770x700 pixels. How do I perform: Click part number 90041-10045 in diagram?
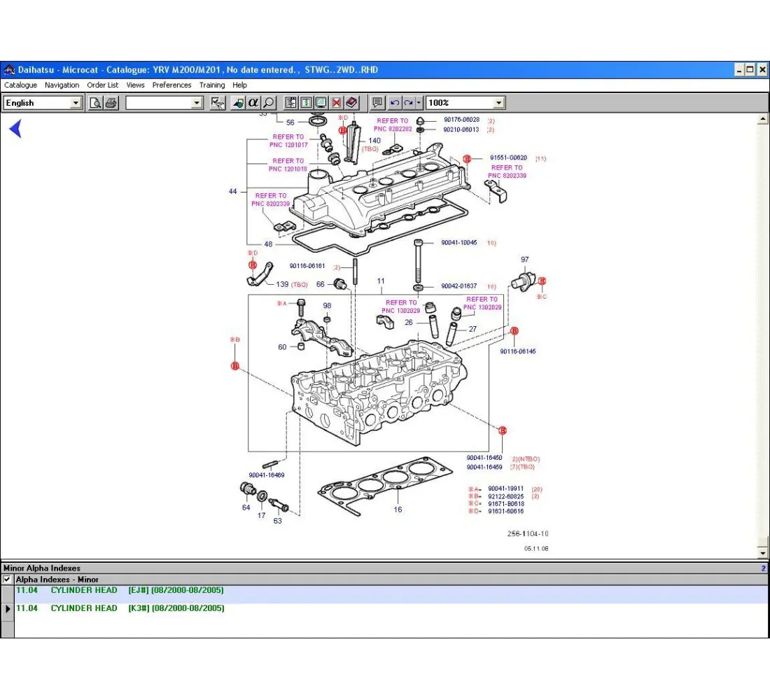coord(459,243)
